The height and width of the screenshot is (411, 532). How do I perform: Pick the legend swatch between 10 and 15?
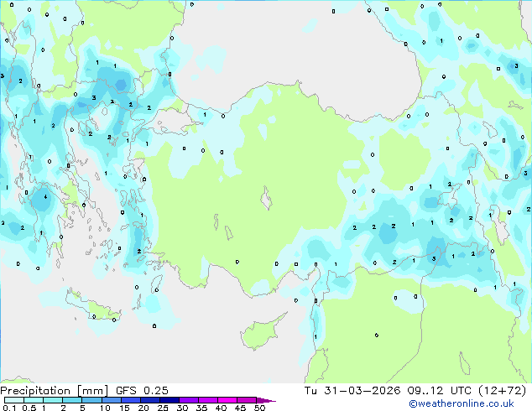point(112,400)
